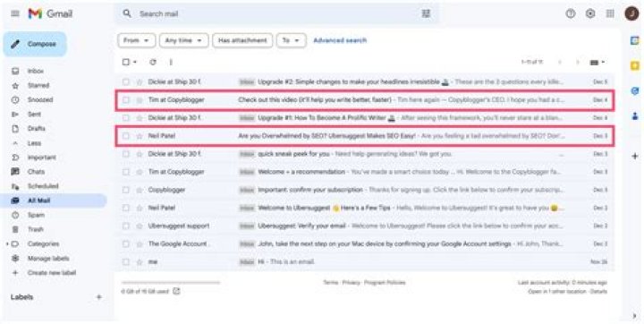Check the 'Important: confirm your subscription' checkbox
Viewport: 644px width, 324px height.
coord(126,190)
